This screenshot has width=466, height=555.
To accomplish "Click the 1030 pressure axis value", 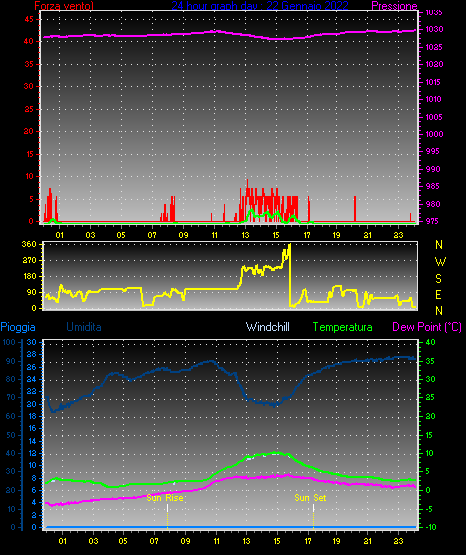I will [434, 29].
